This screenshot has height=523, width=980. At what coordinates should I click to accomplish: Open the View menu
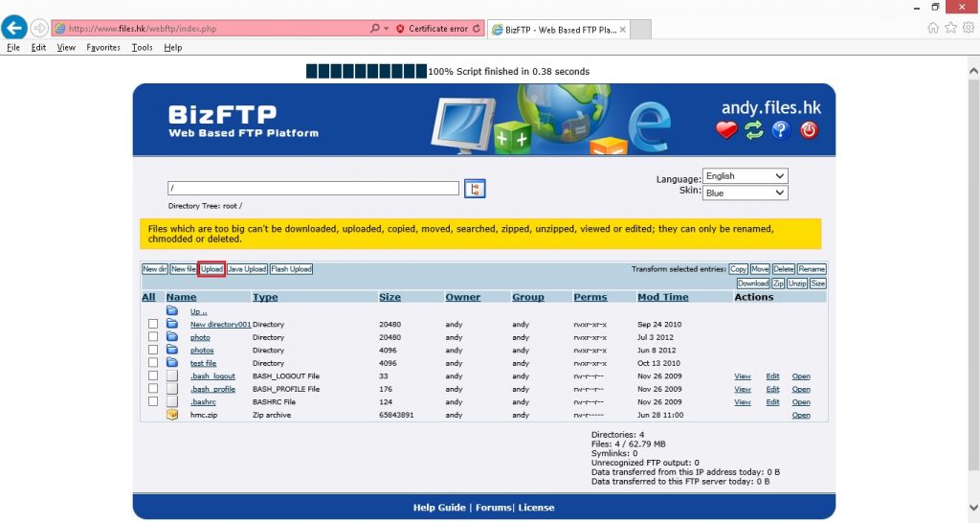coord(66,48)
